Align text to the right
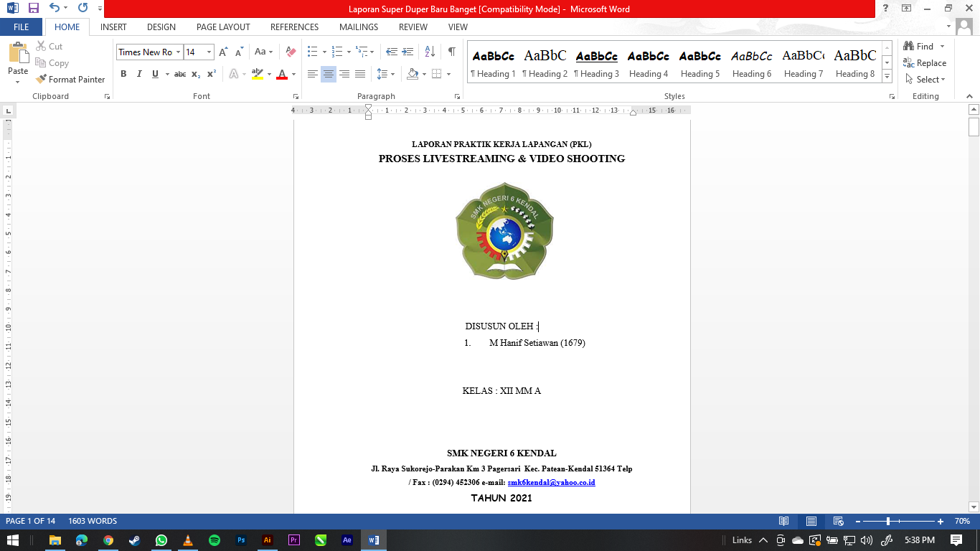Screen dimensions: 980x551 (344, 74)
